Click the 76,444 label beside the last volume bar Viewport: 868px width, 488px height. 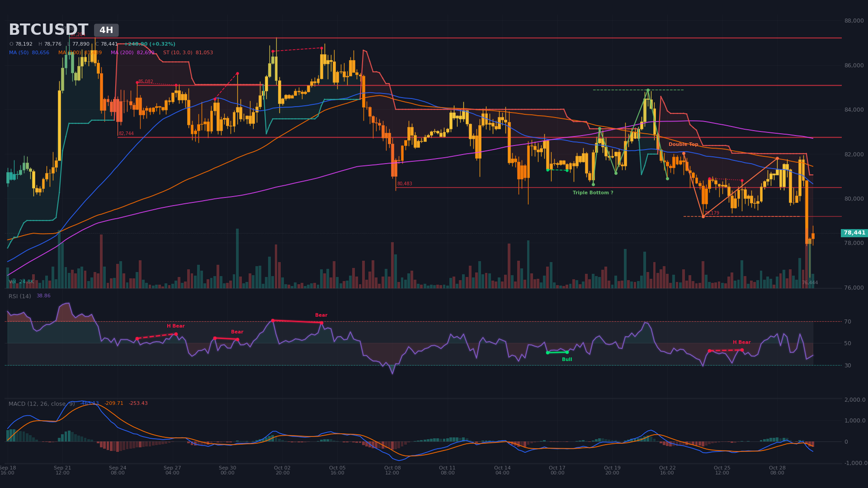point(810,282)
